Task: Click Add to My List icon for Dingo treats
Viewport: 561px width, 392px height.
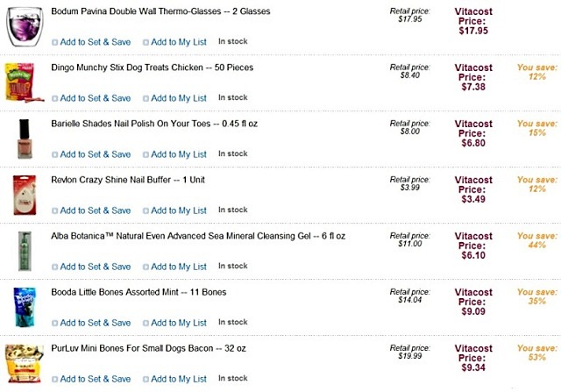Action: 146,98
